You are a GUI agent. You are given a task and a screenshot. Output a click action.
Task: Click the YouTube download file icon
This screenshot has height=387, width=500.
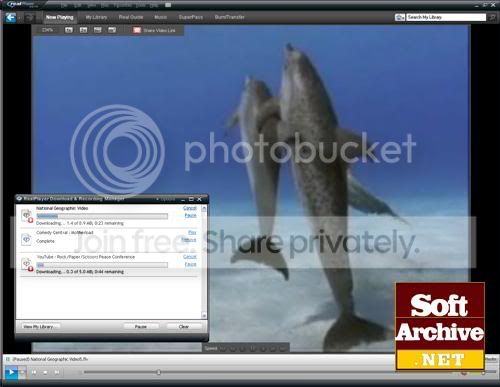[x=27, y=264]
